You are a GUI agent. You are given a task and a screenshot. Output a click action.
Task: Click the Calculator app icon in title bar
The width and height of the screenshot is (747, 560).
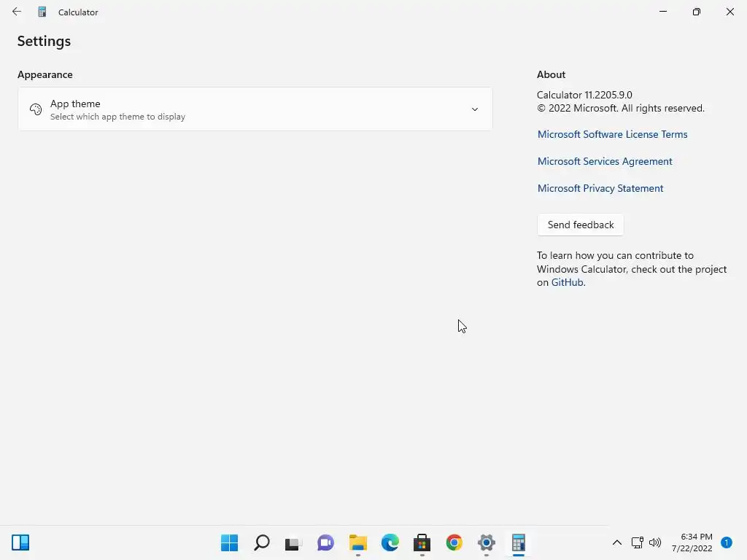[42, 12]
